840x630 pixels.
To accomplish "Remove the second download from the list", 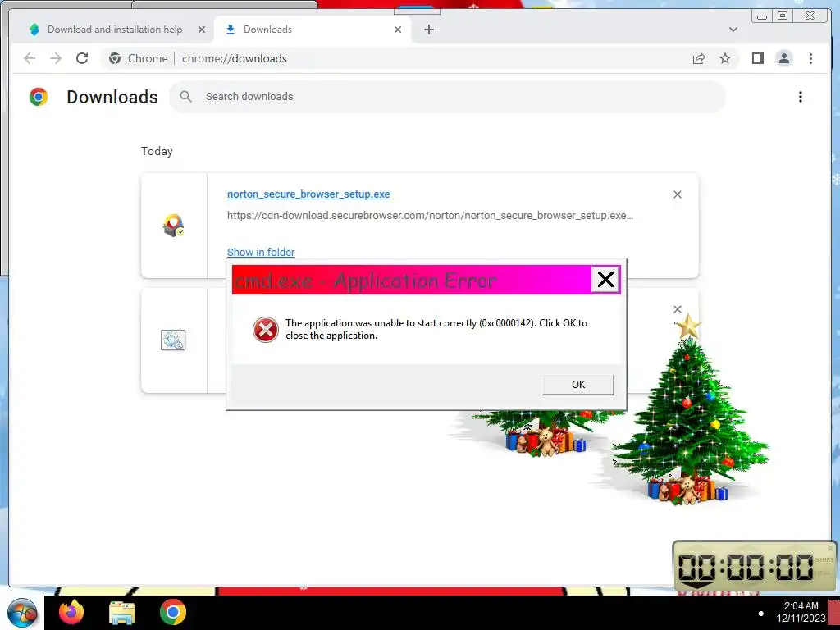I will point(677,309).
